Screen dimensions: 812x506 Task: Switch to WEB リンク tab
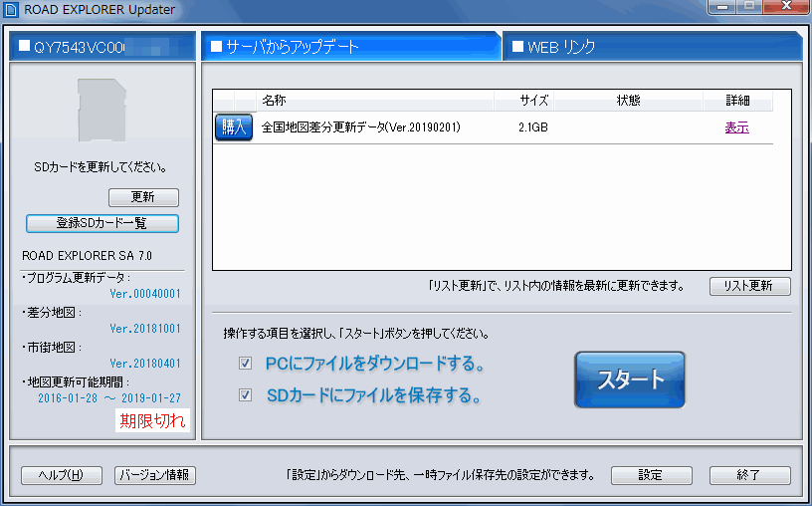point(653,47)
